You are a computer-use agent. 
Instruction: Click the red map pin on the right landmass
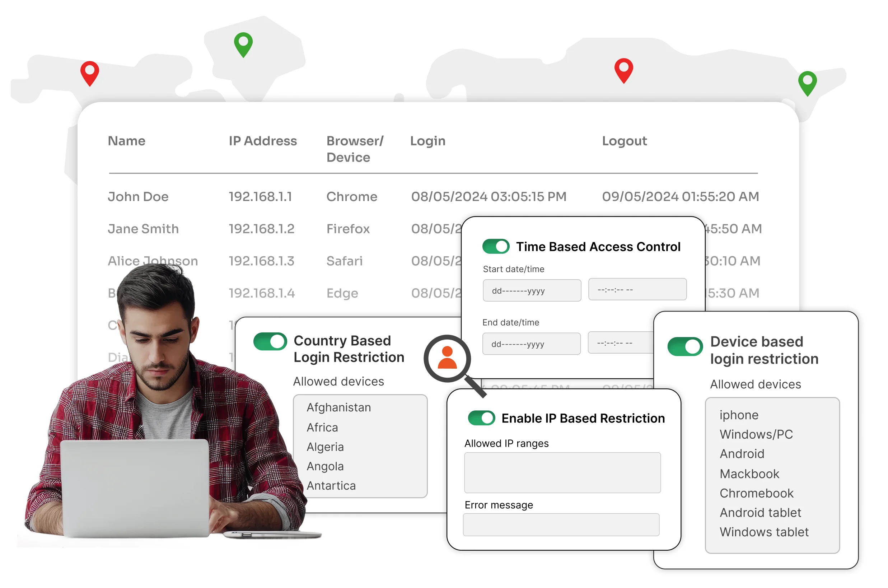coord(624,70)
